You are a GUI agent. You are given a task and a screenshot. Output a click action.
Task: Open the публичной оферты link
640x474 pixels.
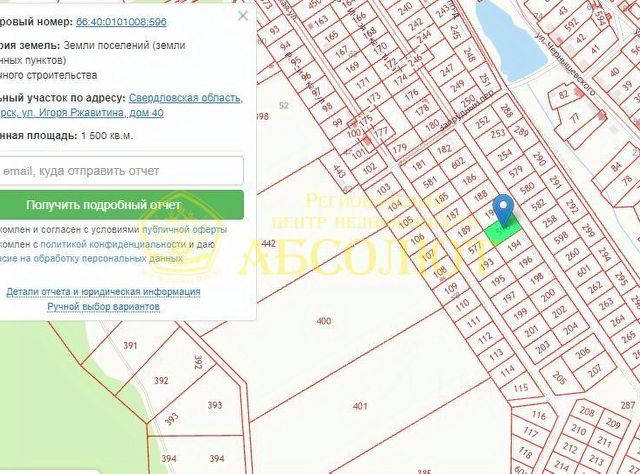click(x=184, y=229)
